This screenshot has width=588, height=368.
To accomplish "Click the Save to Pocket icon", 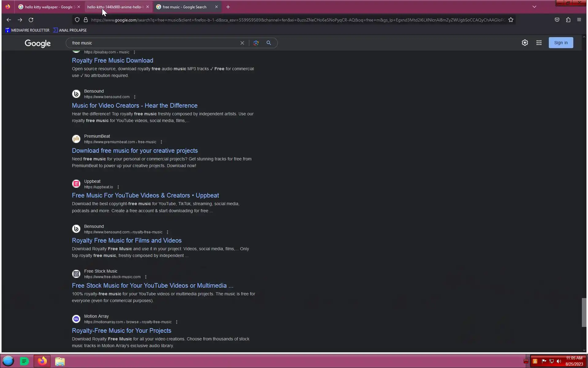I will click(557, 20).
